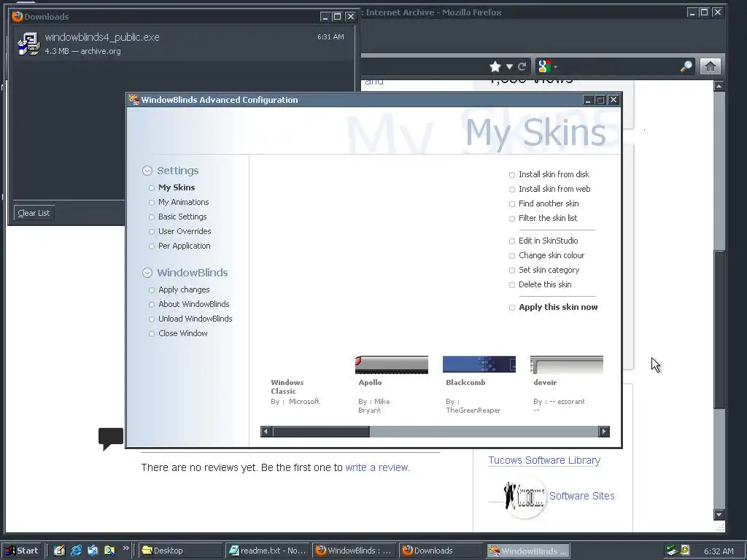Launch Internet Explorer from quick launch

[76, 551]
